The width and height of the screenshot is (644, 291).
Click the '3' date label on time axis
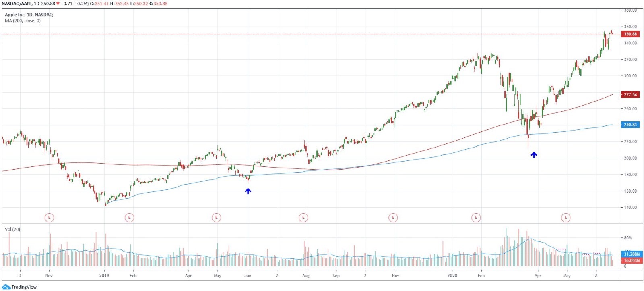pos(20,276)
